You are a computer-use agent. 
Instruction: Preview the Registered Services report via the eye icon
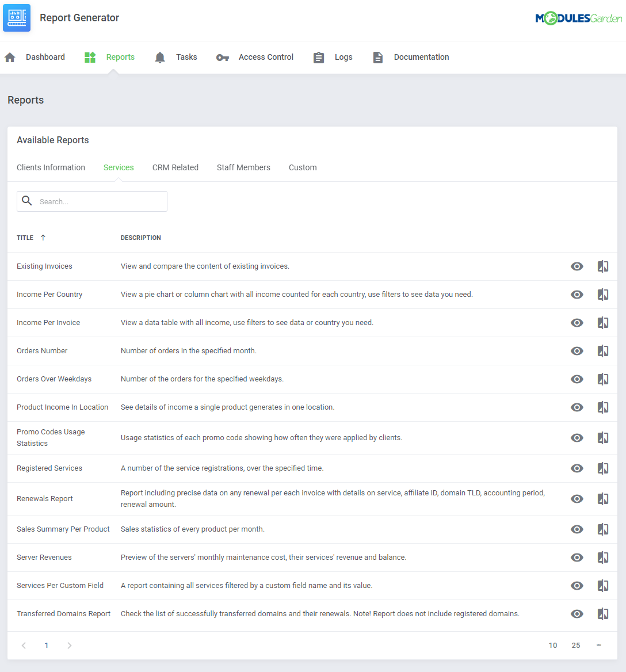(x=577, y=468)
